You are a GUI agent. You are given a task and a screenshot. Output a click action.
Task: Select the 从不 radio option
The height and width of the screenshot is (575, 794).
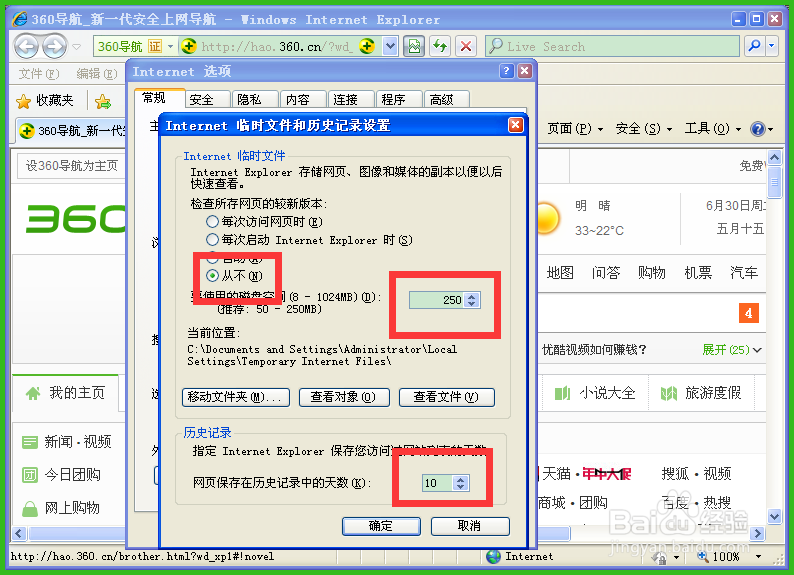click(213, 275)
